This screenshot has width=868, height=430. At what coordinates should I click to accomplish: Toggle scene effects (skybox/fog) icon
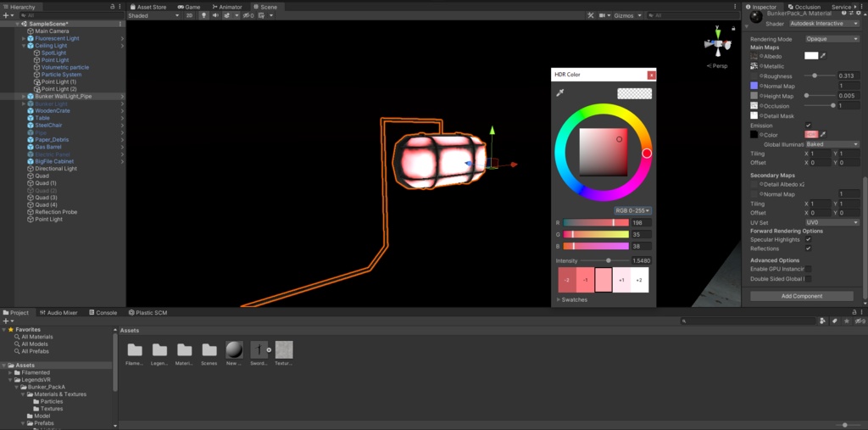(227, 15)
